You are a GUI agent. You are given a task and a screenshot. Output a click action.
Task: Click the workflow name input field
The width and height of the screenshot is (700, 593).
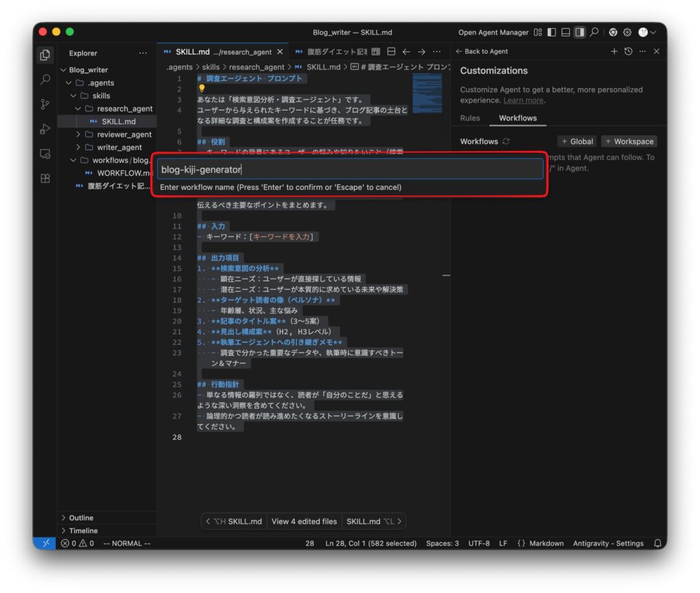pos(349,169)
